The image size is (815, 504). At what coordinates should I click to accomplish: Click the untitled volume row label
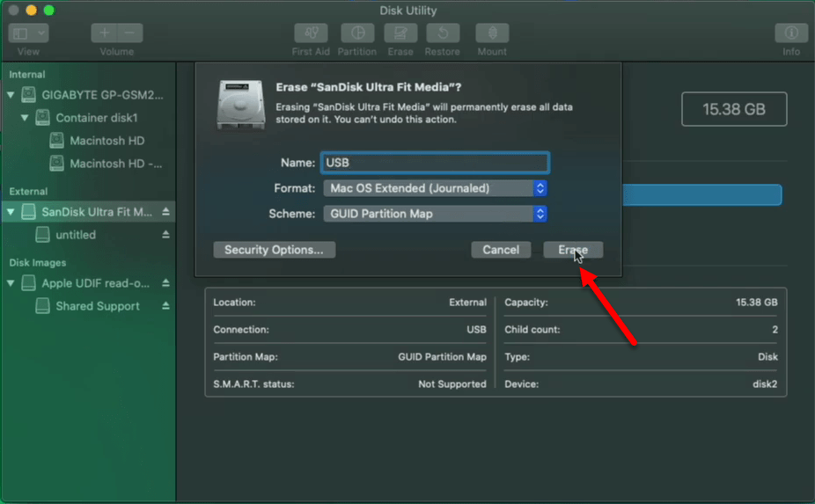coord(76,235)
